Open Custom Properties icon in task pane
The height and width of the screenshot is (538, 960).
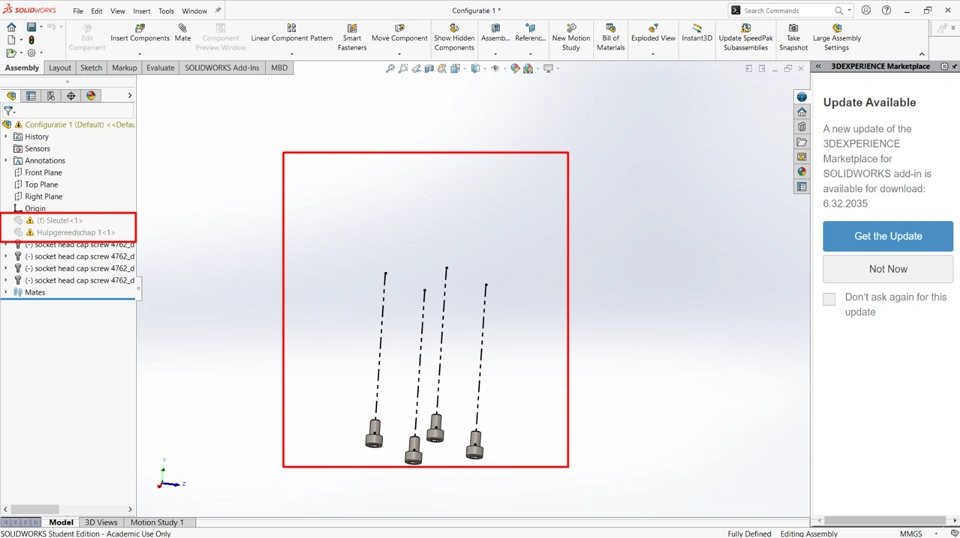pos(801,187)
